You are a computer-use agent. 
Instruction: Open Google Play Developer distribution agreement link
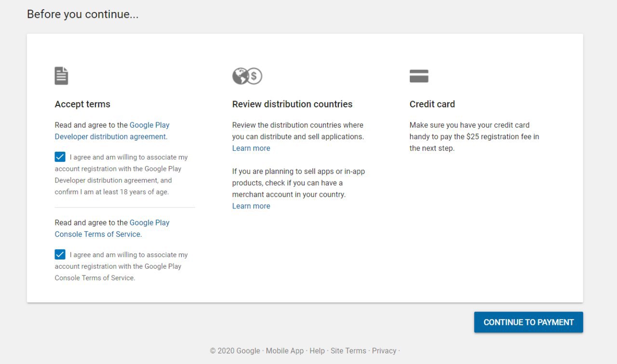point(112,131)
